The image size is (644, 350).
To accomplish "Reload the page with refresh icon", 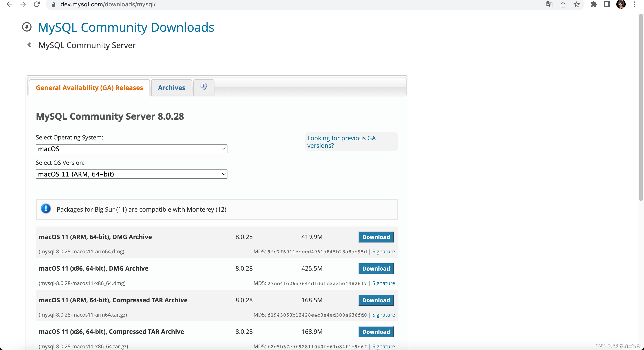I will (x=37, y=4).
